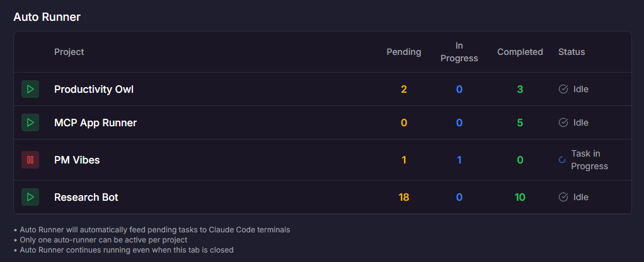Click the Idle check icon for Productivity Owl
The height and width of the screenshot is (262, 644).
pyautogui.click(x=563, y=89)
